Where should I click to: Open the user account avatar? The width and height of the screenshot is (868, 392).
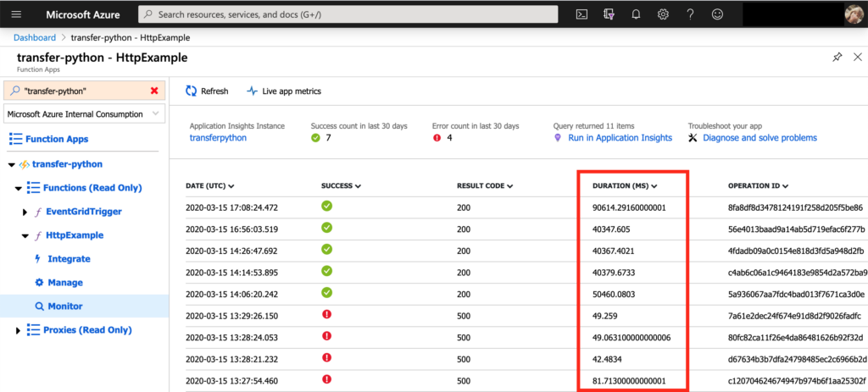(x=856, y=15)
